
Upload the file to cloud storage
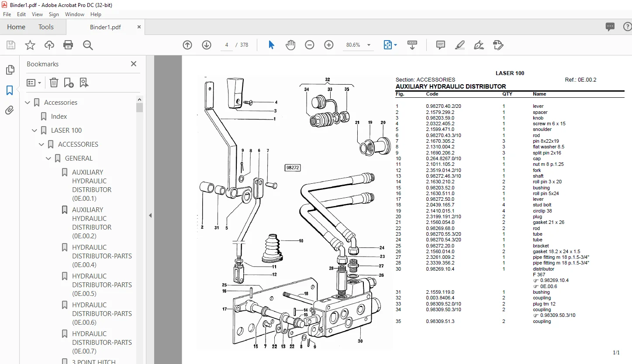(49, 45)
